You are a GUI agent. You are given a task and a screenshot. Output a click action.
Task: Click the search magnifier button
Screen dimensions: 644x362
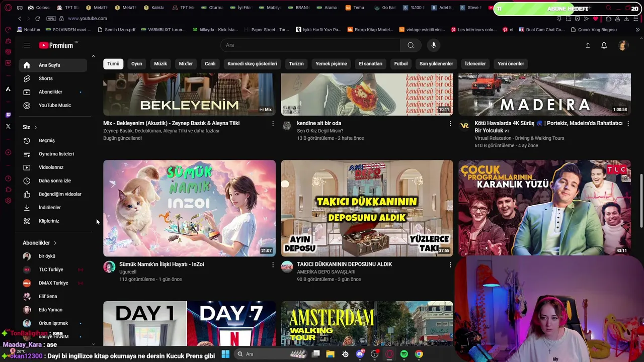coord(411,45)
